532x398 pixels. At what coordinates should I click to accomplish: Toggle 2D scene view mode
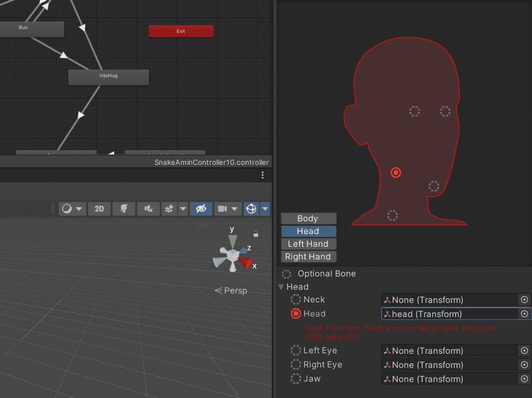point(99,209)
